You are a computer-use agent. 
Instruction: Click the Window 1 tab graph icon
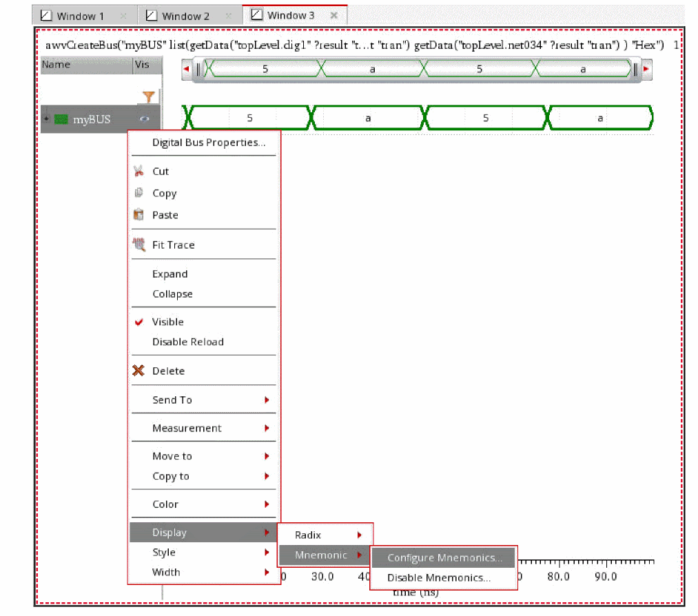pos(46,16)
